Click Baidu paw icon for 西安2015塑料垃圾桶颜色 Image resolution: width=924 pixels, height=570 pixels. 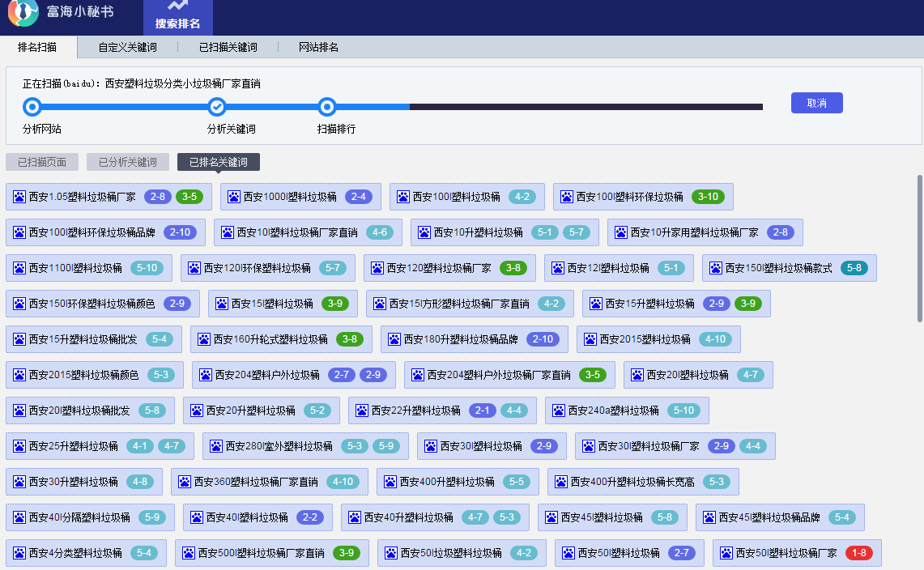19,375
